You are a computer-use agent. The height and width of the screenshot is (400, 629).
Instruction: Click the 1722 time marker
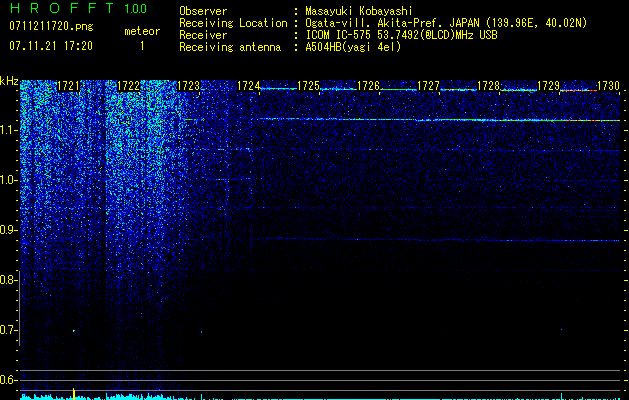(x=128, y=86)
